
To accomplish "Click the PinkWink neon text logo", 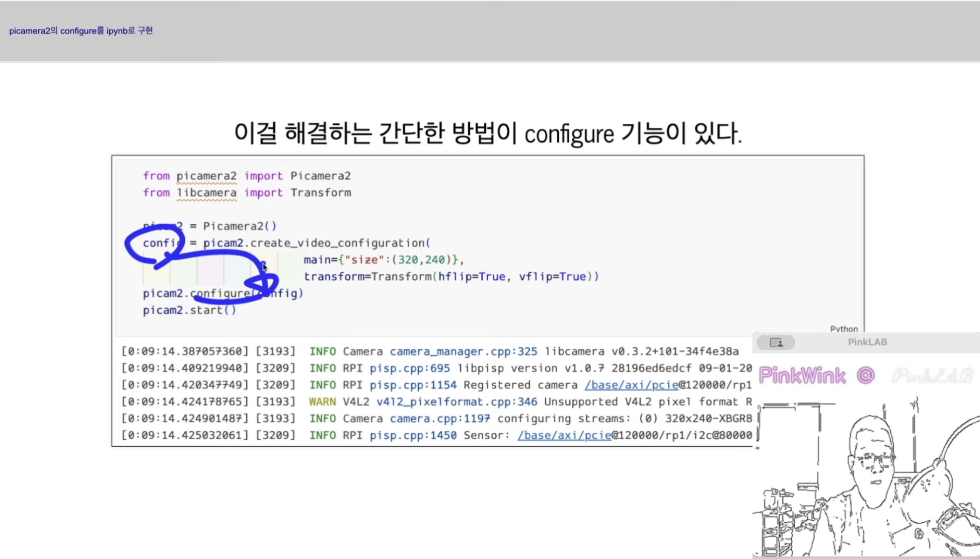I will [x=802, y=376].
